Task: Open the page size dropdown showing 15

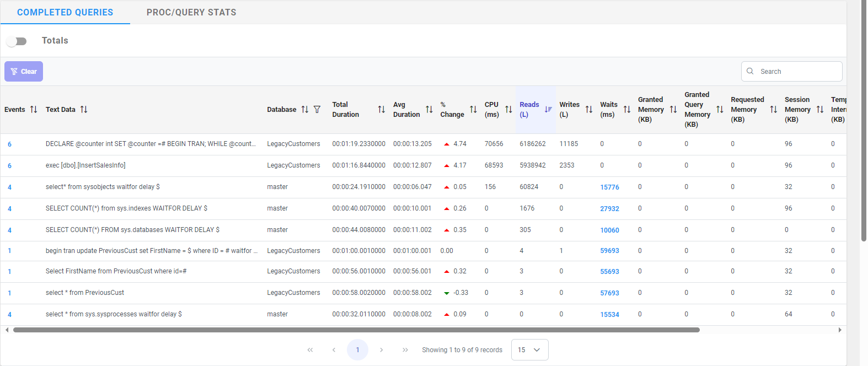Action: [529, 350]
